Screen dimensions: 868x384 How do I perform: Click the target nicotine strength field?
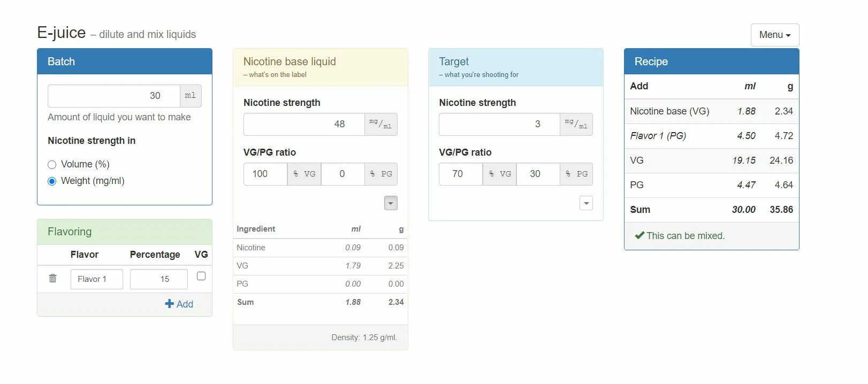(x=499, y=124)
